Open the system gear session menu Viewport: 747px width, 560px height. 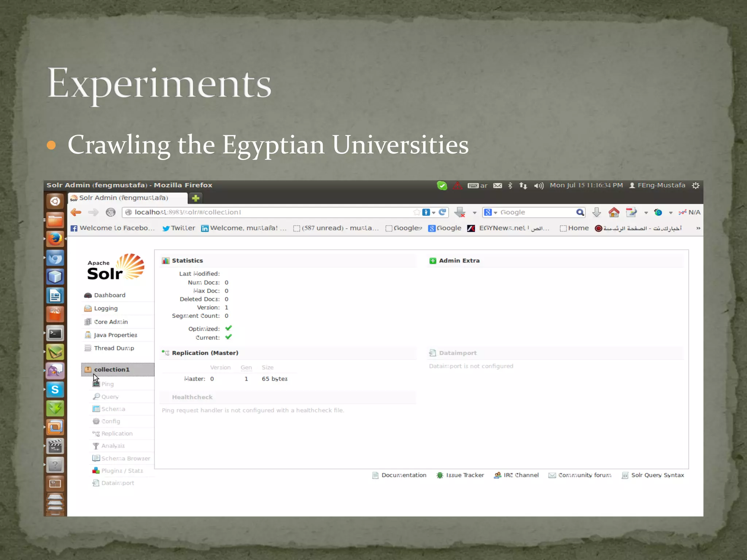[696, 185]
